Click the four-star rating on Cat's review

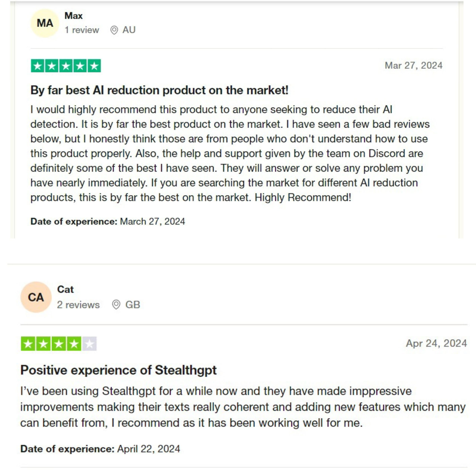coord(59,343)
